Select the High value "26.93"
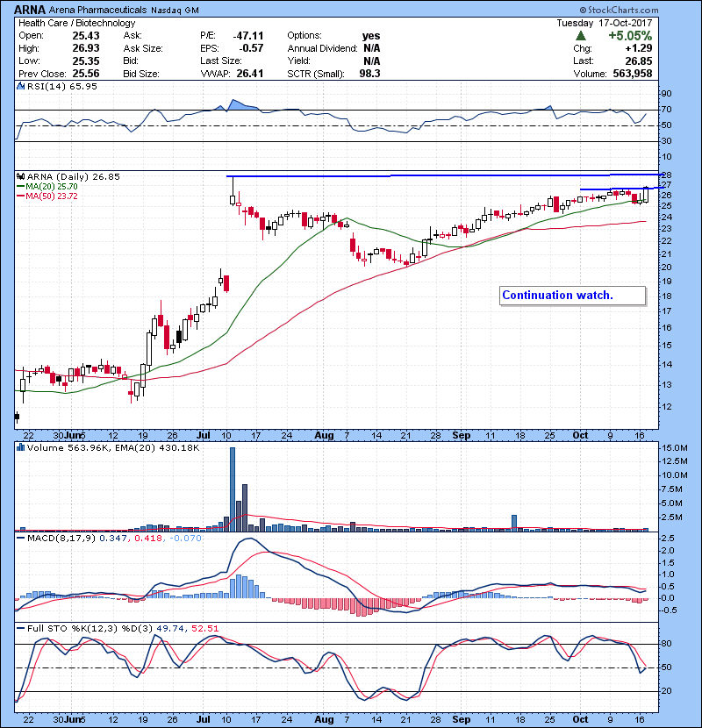Viewport: 702px width, 728px height. pyautogui.click(x=86, y=48)
